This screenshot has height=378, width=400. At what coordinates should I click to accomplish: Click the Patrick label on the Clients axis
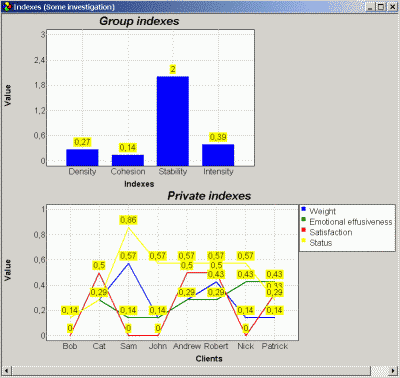pyautogui.click(x=275, y=346)
